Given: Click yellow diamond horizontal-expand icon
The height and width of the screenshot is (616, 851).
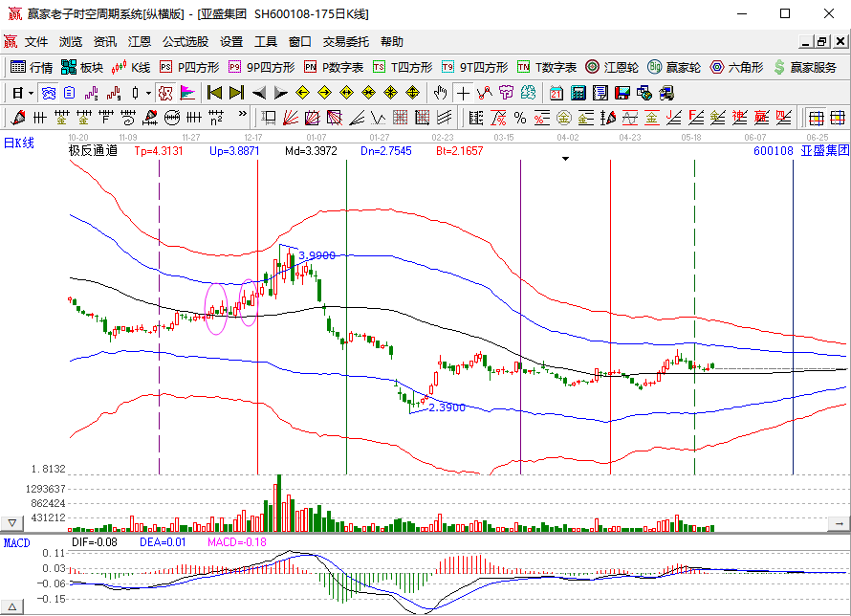Looking at the screenshot, I should [x=346, y=94].
